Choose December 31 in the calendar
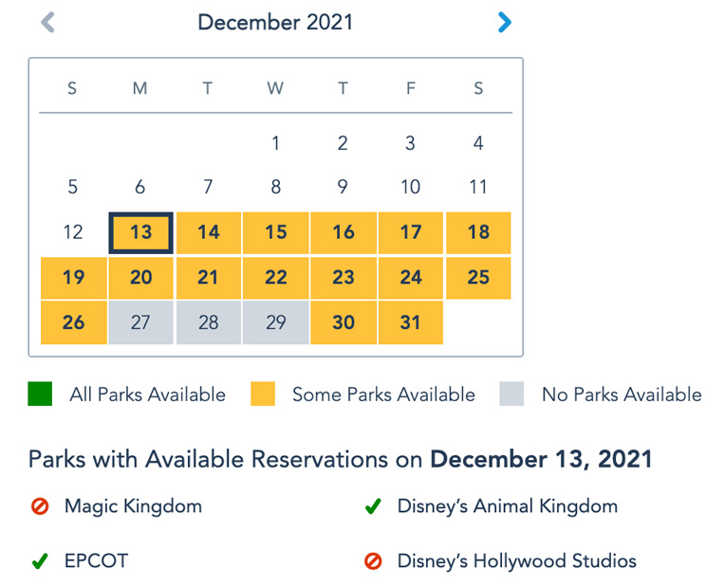This screenshot has width=706, height=588. pos(411,322)
